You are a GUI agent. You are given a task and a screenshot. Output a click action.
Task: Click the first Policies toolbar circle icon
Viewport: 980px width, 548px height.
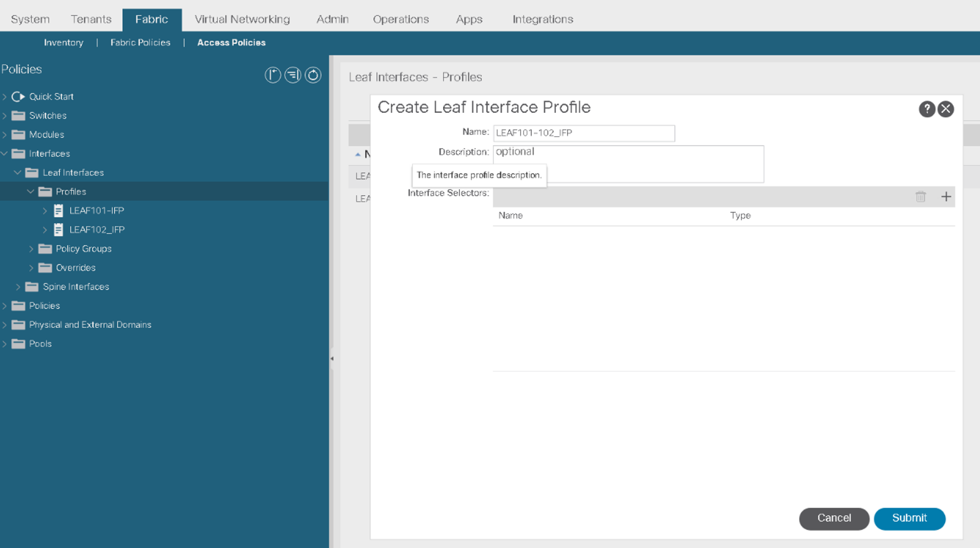pos(272,75)
